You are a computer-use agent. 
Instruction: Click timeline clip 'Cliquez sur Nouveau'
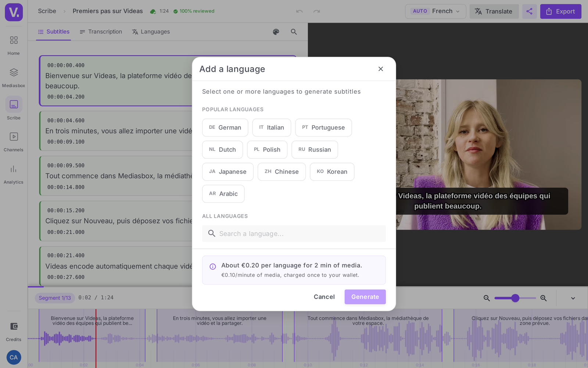tap(521, 335)
